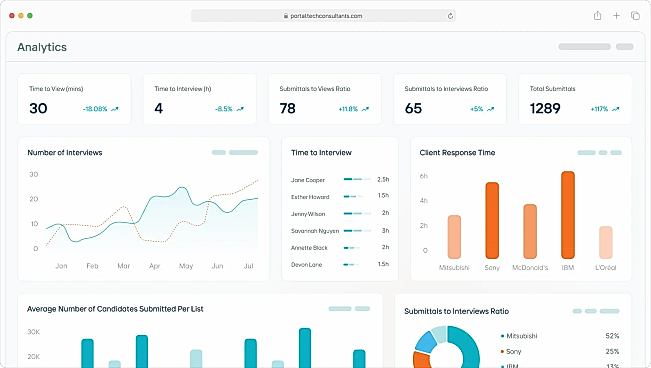Click the Time to Interview panel title
The height and width of the screenshot is (368, 651).
coord(321,152)
